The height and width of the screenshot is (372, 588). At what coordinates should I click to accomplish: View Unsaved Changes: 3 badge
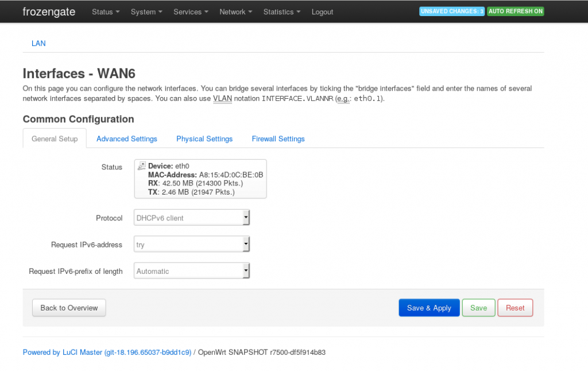click(x=452, y=11)
